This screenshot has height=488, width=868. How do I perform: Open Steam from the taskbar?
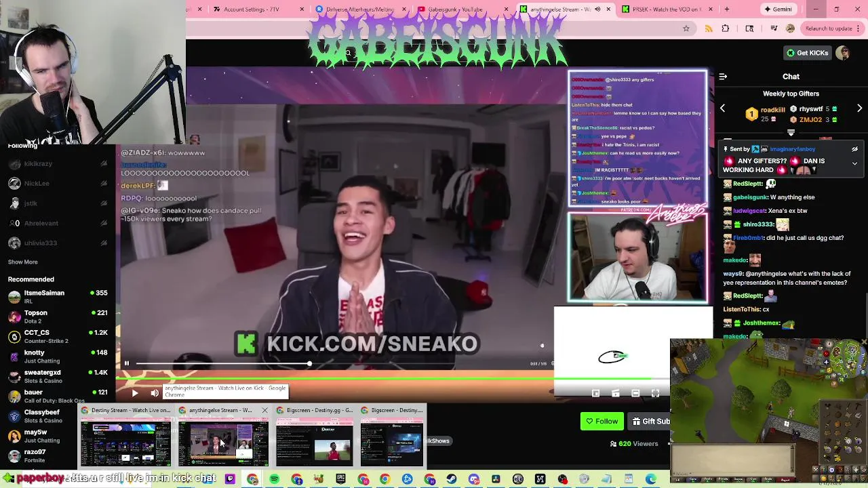[452, 479]
